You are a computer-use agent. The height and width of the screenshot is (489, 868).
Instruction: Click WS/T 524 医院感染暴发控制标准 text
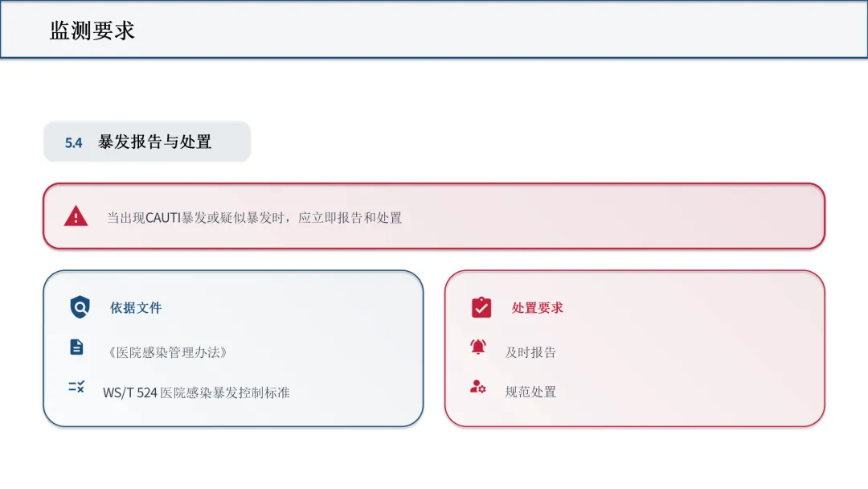(196, 392)
